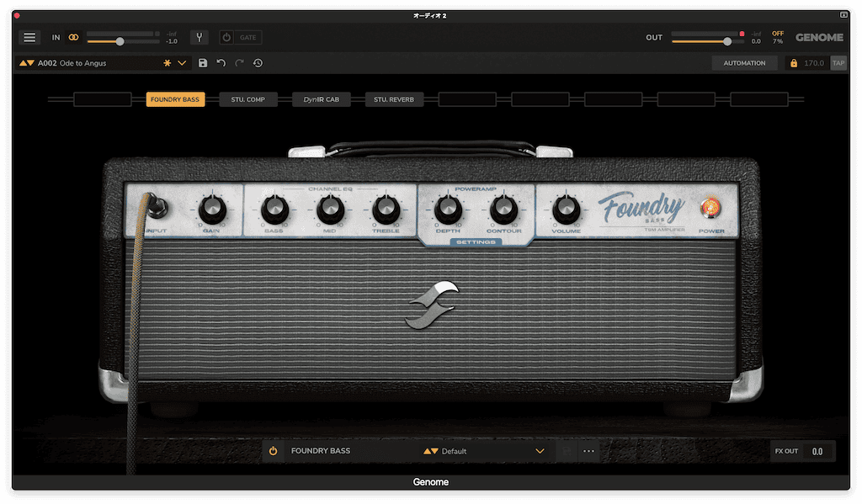Click the FX OUT 0.0 value field
Screen dimensions: 862x504
tap(817, 451)
